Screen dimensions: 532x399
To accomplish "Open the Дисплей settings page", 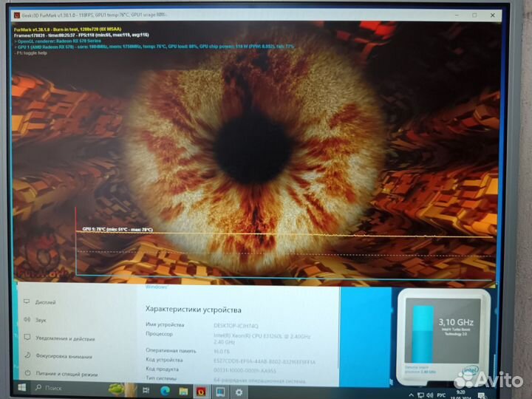I will point(45,303).
